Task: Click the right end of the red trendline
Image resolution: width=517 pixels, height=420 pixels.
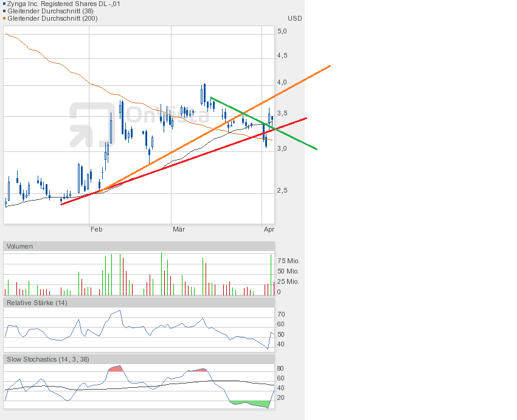Action: point(306,119)
